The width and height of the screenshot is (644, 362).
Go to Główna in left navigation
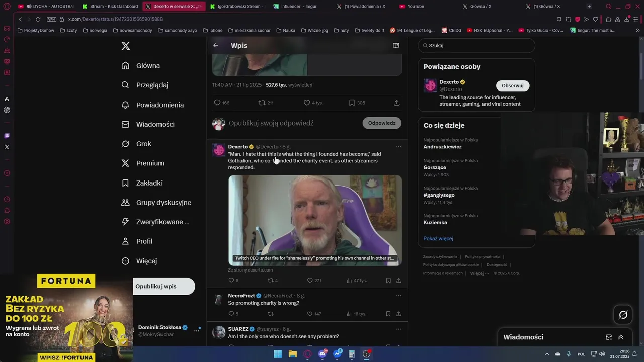pyautogui.click(x=141, y=65)
